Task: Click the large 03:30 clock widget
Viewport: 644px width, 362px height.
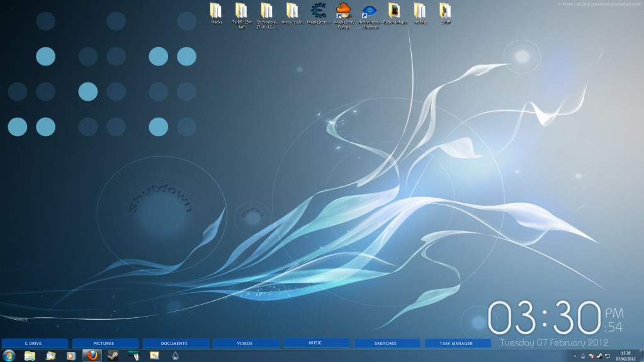Action: click(x=544, y=317)
